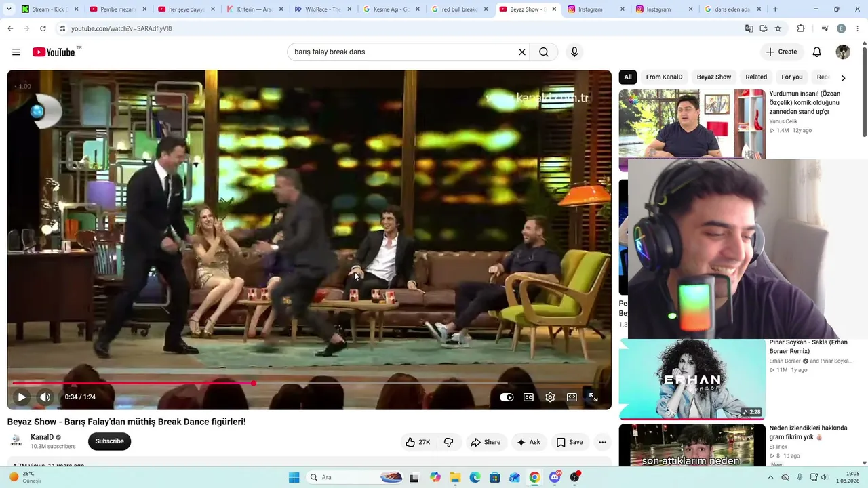
Task: Open the KanalD channel avatar
Action: (x=16, y=441)
